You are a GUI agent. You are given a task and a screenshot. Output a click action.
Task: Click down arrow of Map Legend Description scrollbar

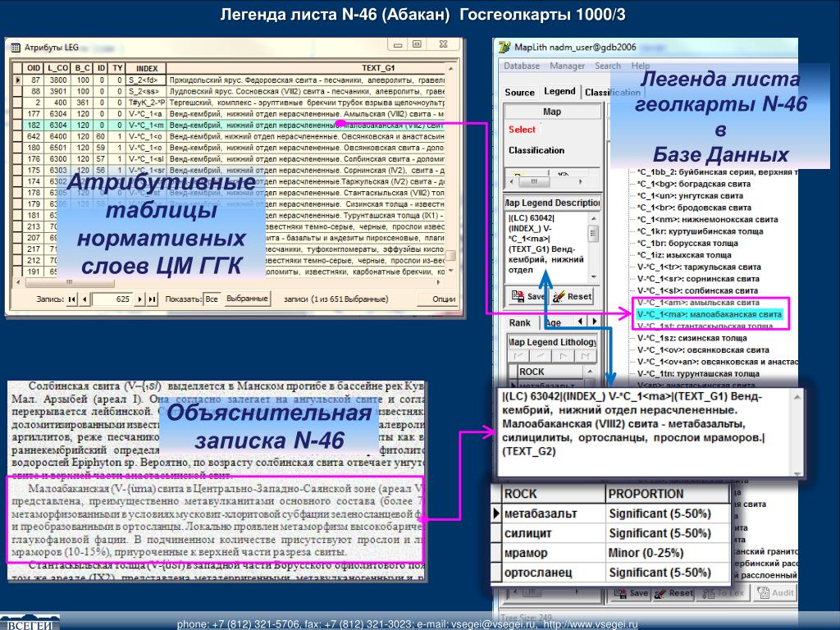[x=594, y=277]
